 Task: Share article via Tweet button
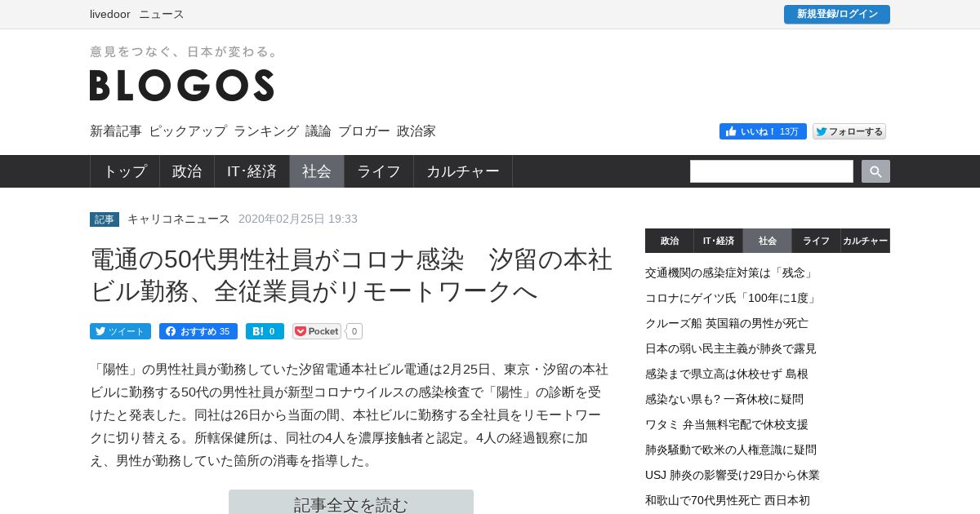click(x=120, y=331)
